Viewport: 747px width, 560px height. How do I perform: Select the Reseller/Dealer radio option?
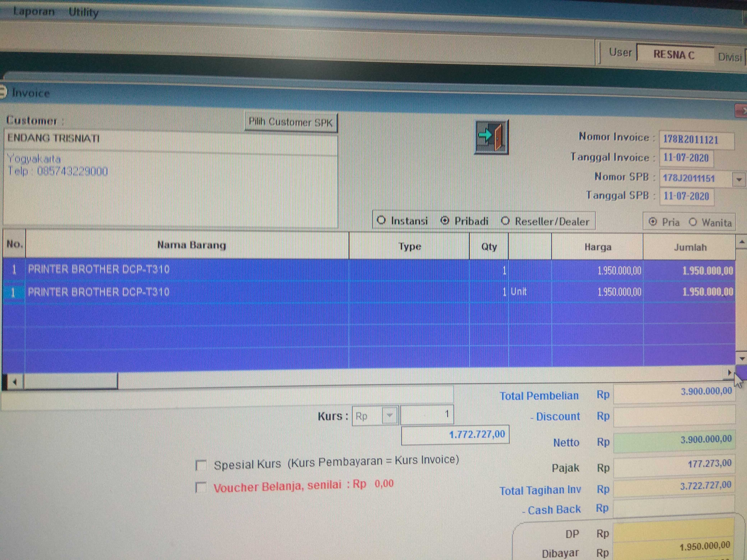click(x=505, y=221)
